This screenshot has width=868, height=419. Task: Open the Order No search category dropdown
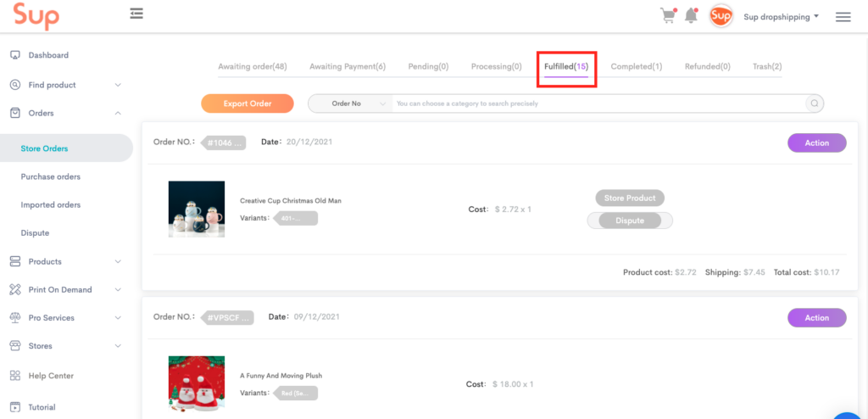[350, 103]
